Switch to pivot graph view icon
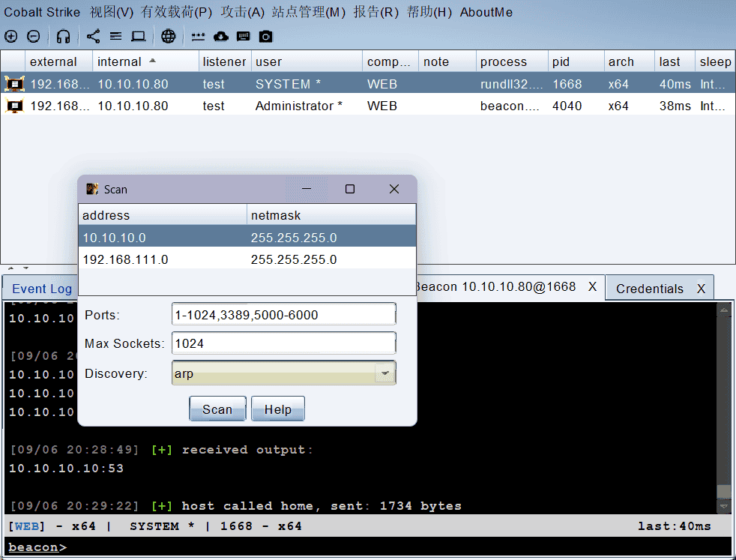736x560 pixels. pyautogui.click(x=93, y=36)
